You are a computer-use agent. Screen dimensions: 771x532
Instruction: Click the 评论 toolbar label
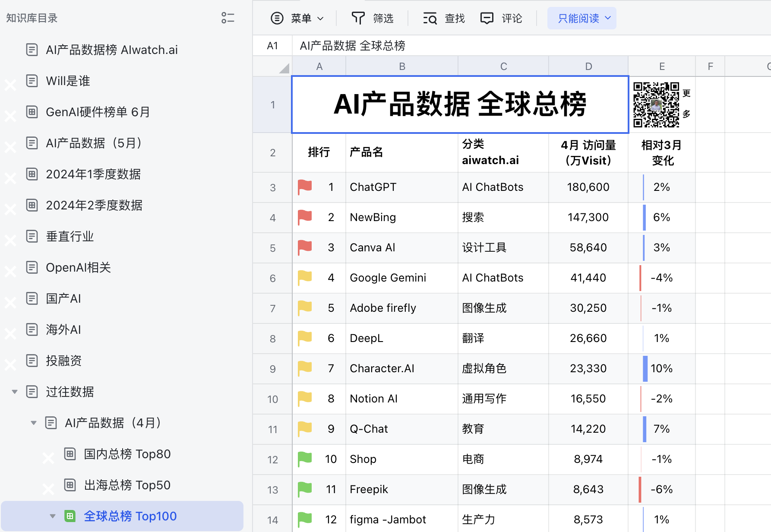pyautogui.click(x=512, y=18)
